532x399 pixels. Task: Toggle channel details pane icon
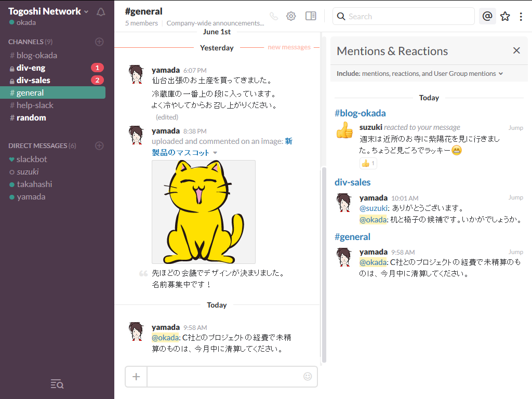[311, 16]
